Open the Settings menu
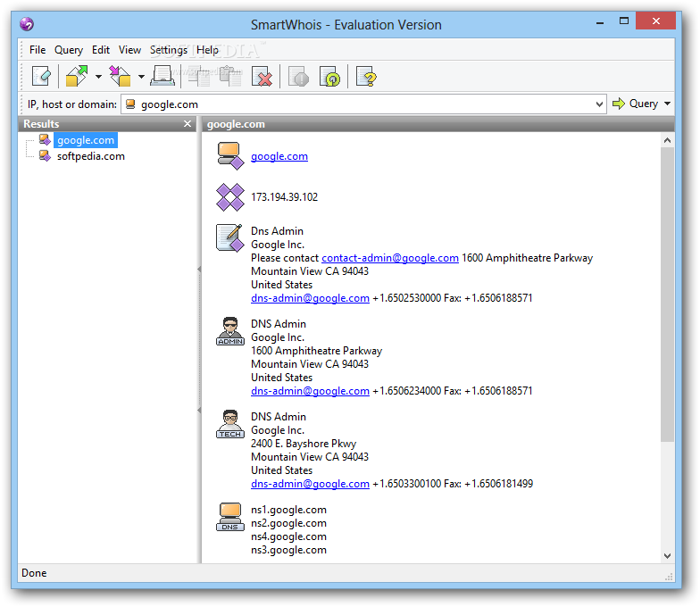This screenshot has height=607, width=700. pos(169,50)
